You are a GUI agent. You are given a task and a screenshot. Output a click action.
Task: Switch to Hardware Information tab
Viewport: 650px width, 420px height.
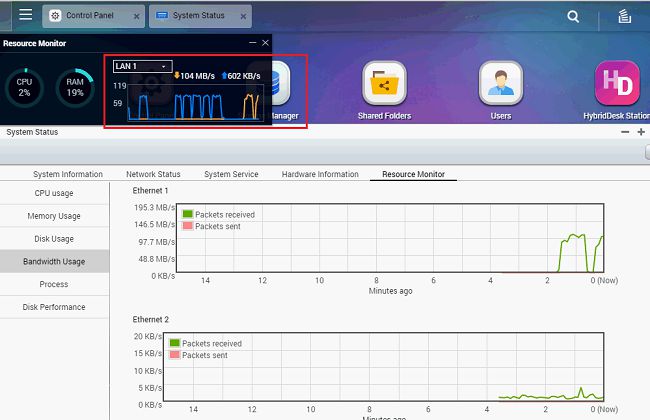click(x=320, y=174)
